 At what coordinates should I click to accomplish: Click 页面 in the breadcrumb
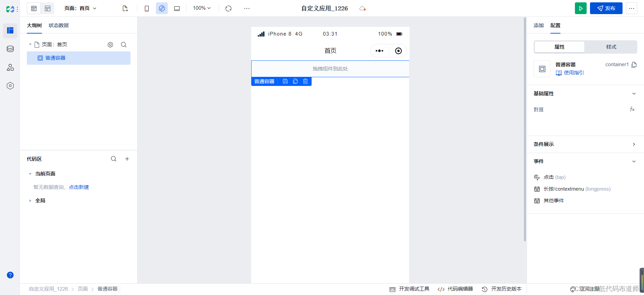coord(83,289)
